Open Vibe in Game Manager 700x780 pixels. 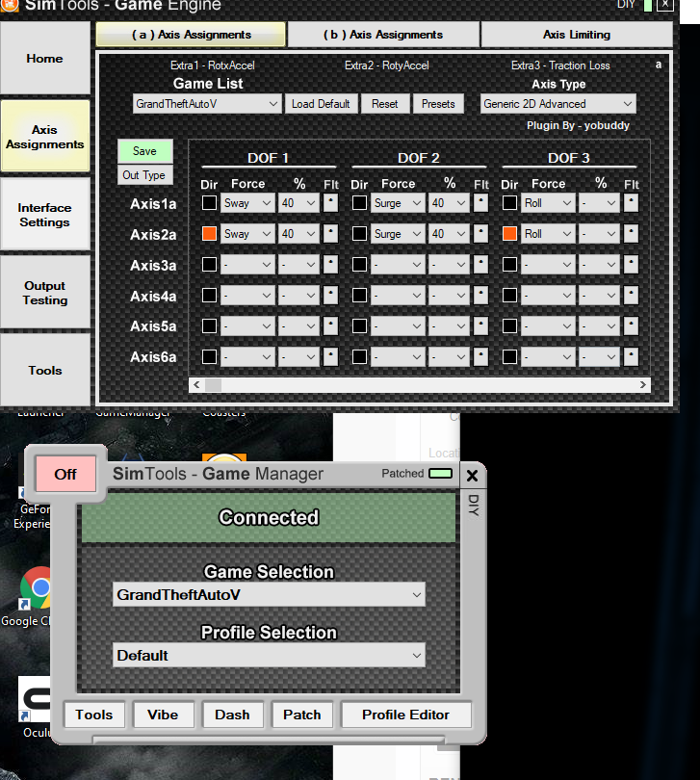coord(163,715)
